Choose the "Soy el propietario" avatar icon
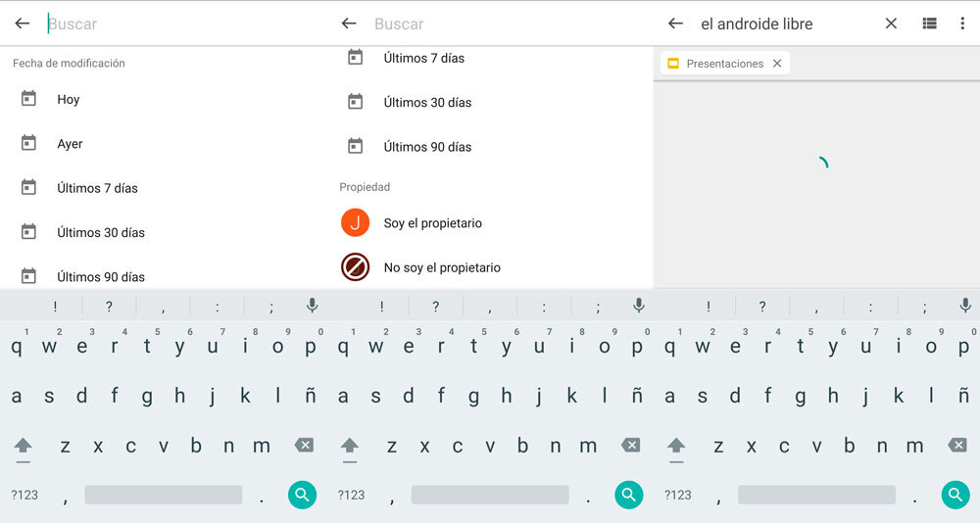Viewport: 980px width, 523px height. (x=355, y=223)
